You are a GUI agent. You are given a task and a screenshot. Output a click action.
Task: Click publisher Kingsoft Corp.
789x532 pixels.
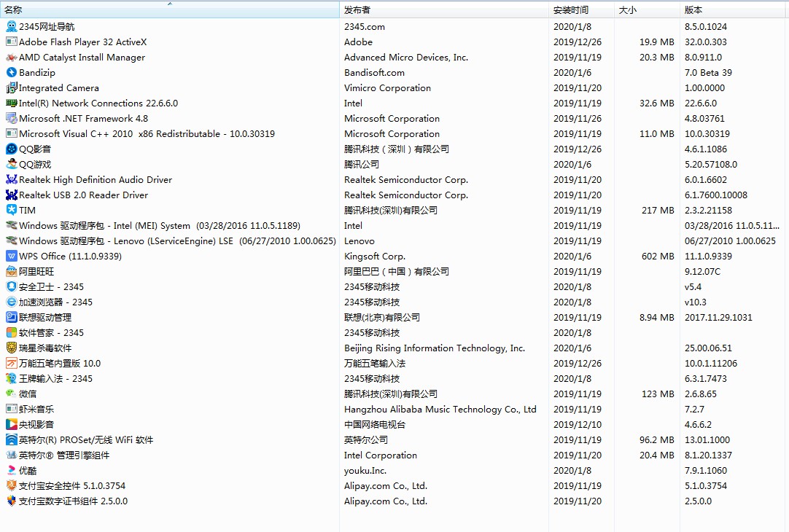pos(375,257)
